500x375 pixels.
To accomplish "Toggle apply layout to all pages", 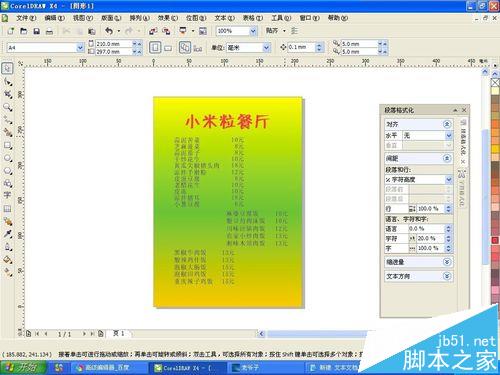I will coord(185,47).
